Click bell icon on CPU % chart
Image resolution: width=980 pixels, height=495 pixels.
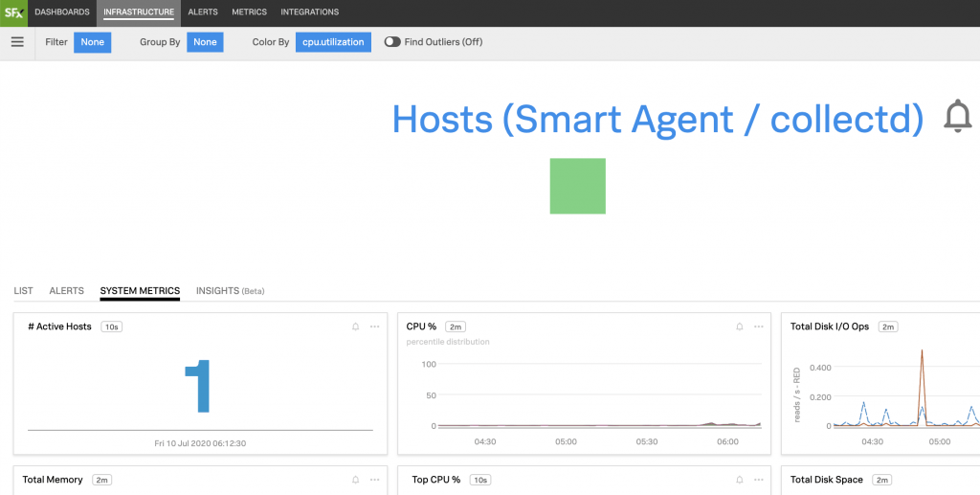(740, 326)
